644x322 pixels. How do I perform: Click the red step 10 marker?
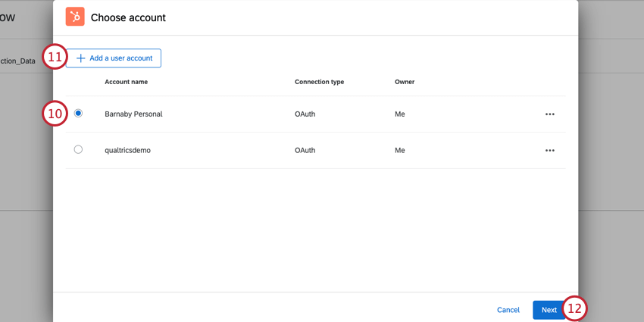(55, 114)
